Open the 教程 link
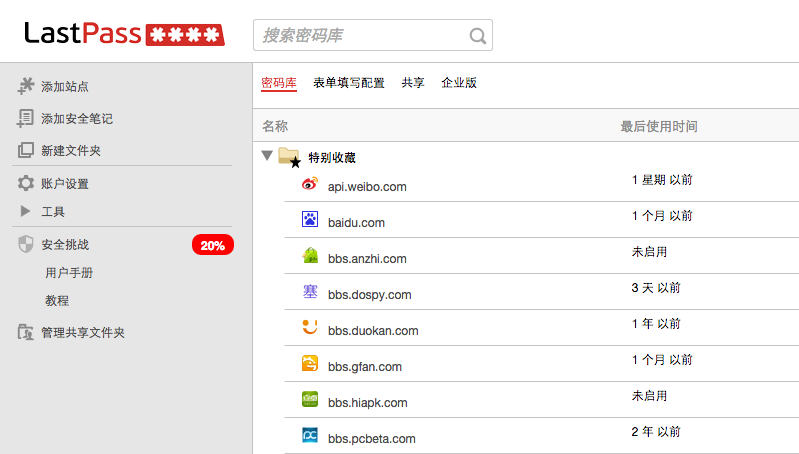The image size is (799, 454). click(57, 301)
